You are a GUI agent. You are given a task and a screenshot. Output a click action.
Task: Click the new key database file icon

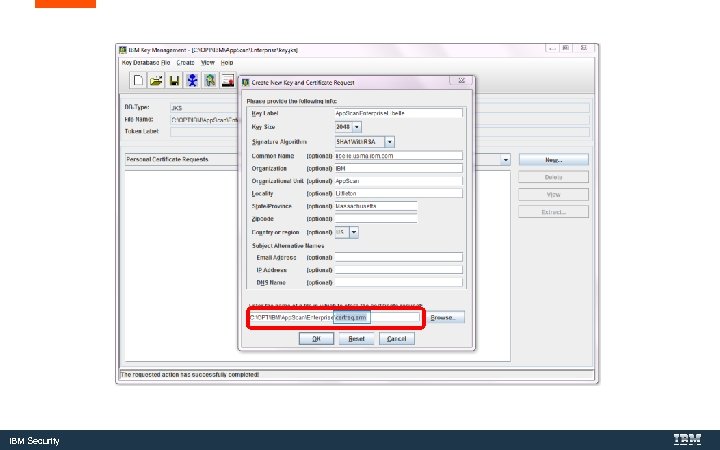(138, 80)
